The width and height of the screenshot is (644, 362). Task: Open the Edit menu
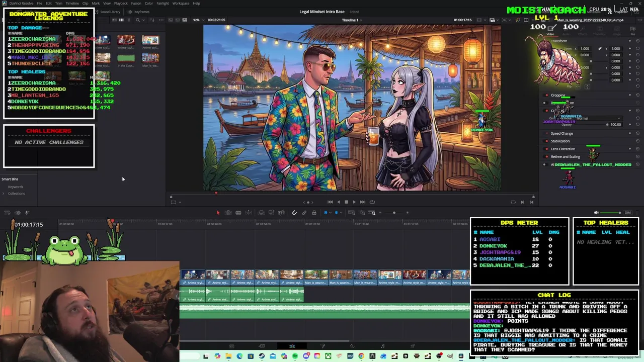pyautogui.click(x=49, y=3)
